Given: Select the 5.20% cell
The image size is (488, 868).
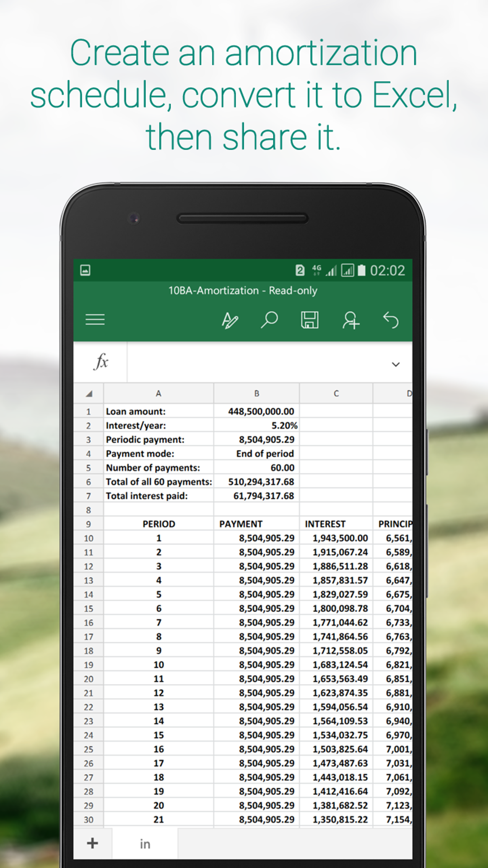Looking at the screenshot, I should point(256,425).
